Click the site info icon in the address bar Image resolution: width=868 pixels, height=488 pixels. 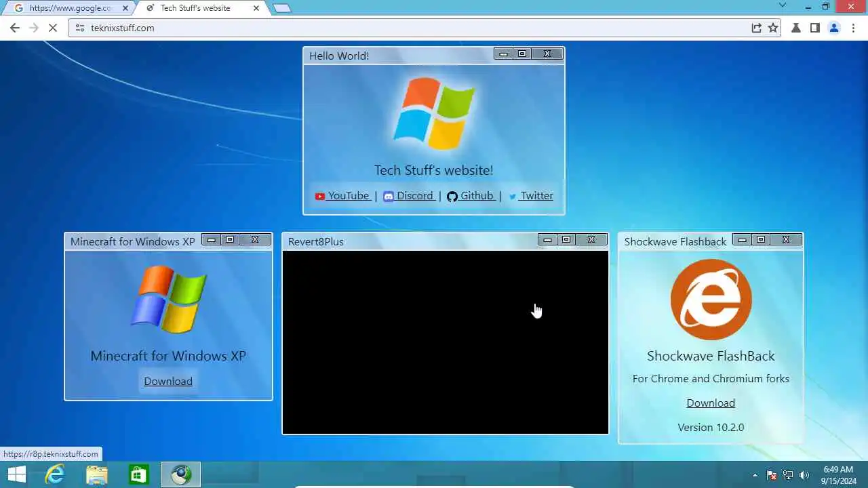pyautogui.click(x=79, y=28)
